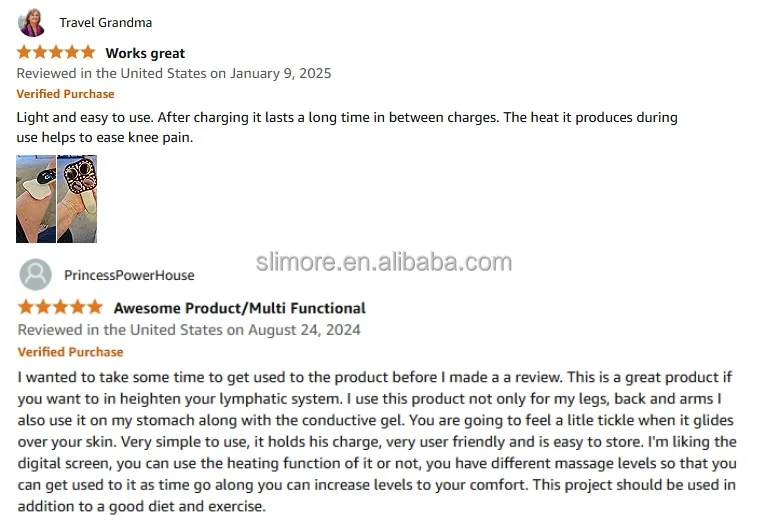The width and height of the screenshot is (766, 521).
Task: Click PrincessPowerHouse default avatar icon
Action: 36,275
